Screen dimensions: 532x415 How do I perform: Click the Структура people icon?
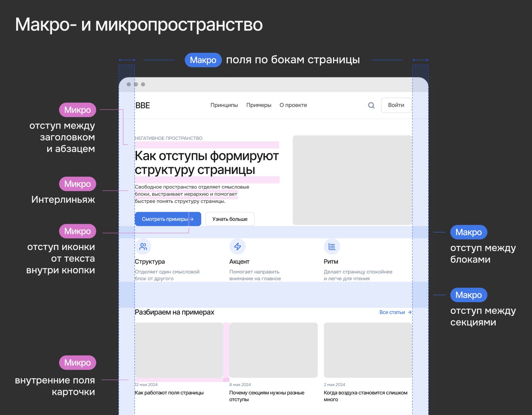143,247
